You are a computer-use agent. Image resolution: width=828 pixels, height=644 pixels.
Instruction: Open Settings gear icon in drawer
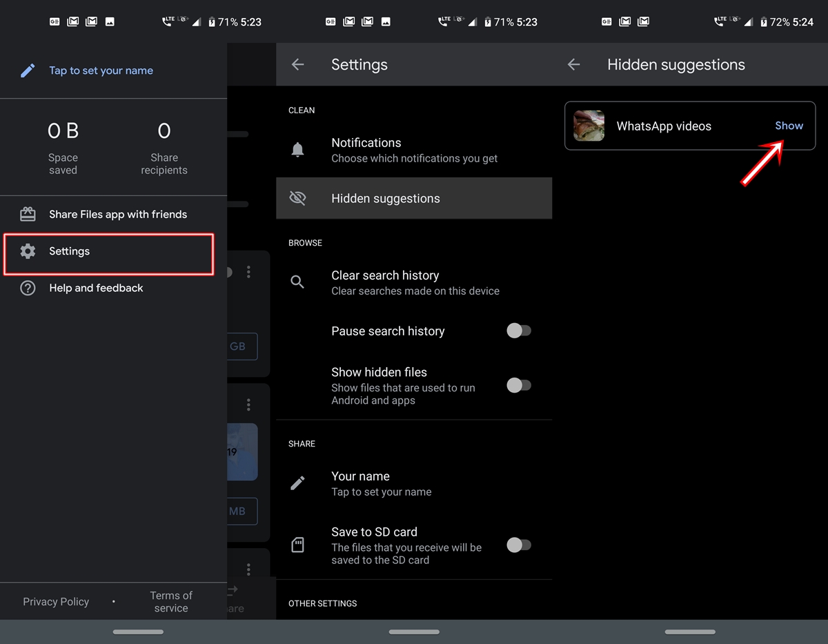pos(28,251)
